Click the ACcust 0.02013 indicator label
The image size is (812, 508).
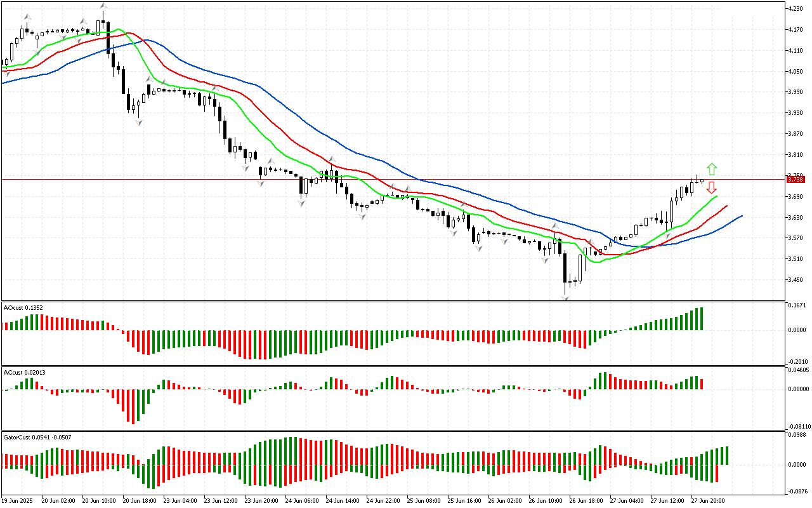pyautogui.click(x=24, y=372)
